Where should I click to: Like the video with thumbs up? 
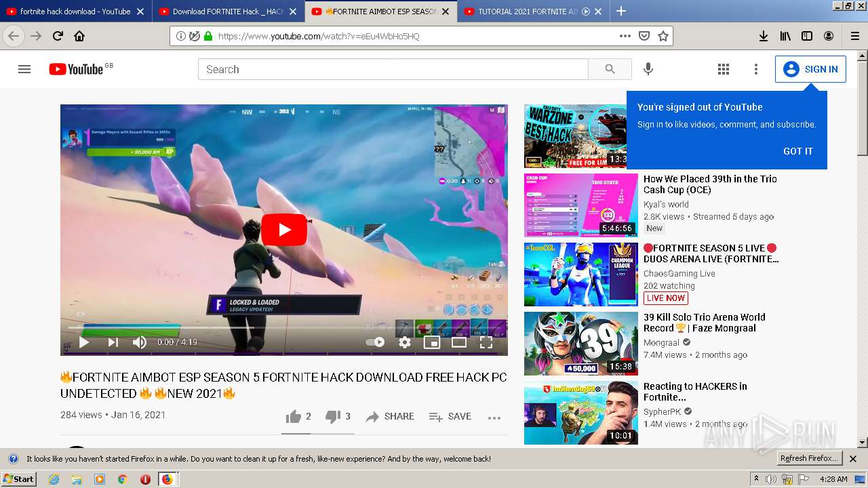pos(298,416)
